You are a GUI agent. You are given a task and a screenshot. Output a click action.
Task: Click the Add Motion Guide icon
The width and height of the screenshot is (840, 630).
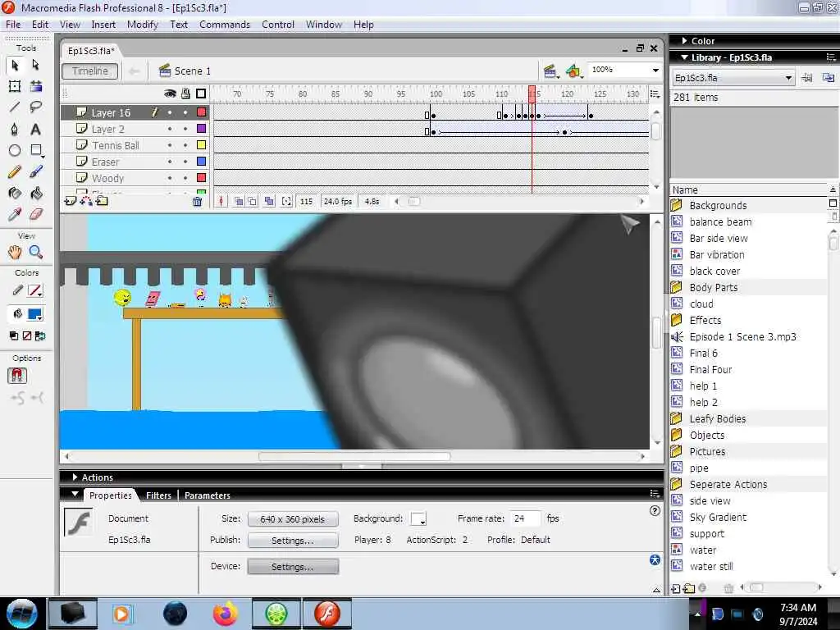pyautogui.click(x=85, y=202)
